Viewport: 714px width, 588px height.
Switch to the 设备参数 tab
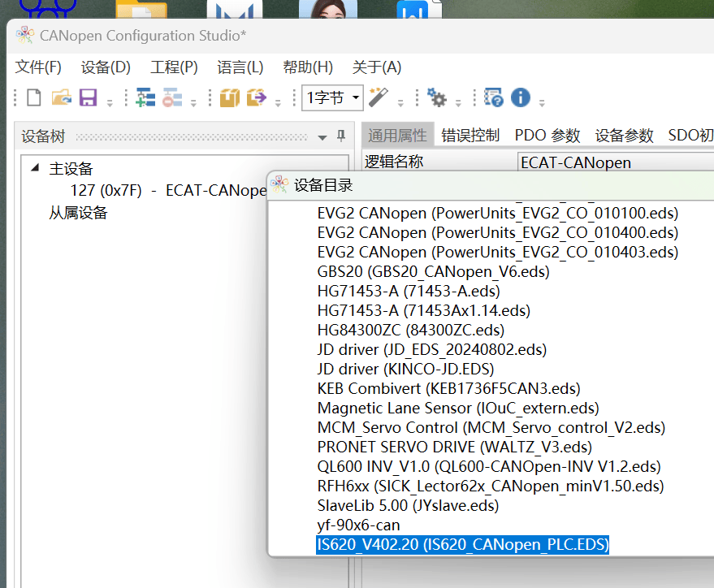point(625,135)
